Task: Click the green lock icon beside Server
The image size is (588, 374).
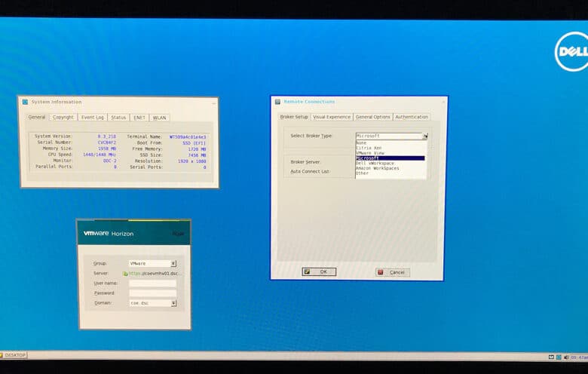Action: 125,274
